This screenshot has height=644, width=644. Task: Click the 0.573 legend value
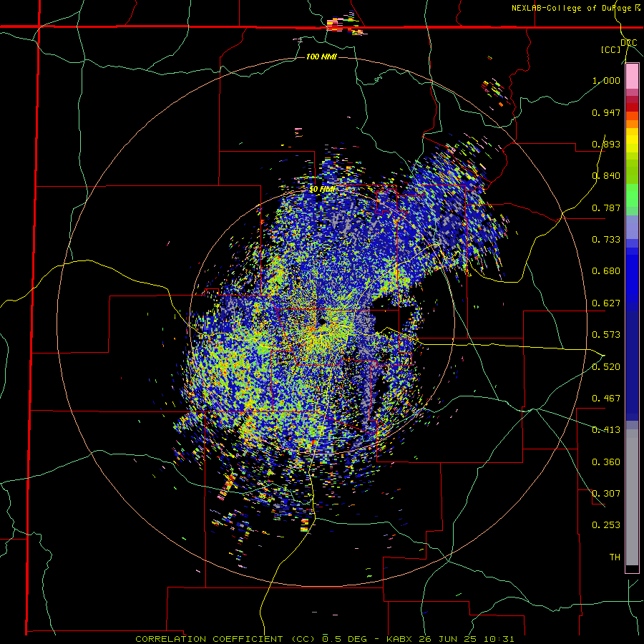click(606, 335)
